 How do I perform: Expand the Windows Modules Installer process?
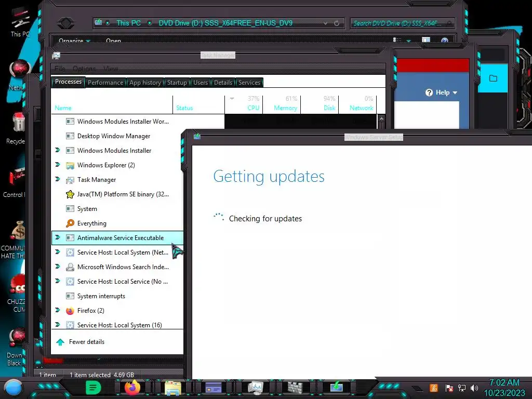pyautogui.click(x=57, y=150)
